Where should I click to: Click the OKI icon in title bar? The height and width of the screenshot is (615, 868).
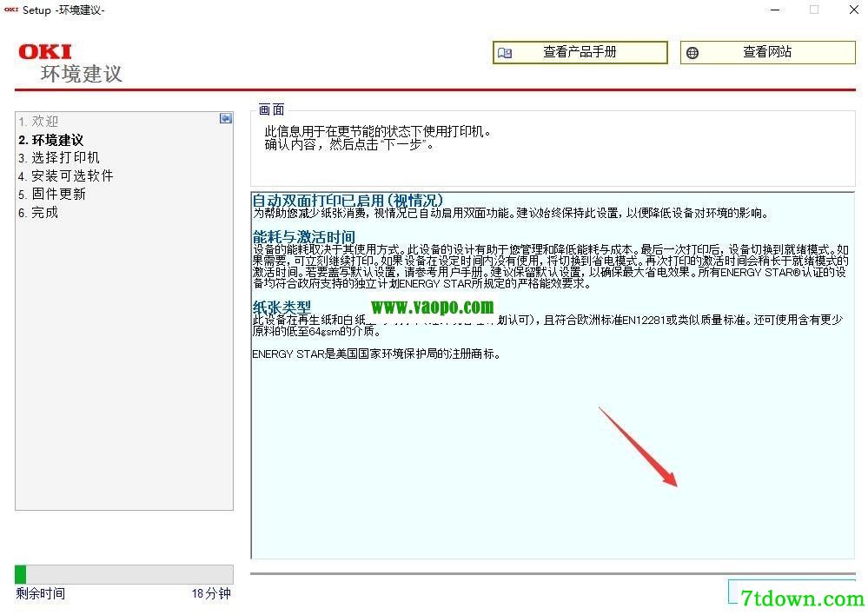10,10
